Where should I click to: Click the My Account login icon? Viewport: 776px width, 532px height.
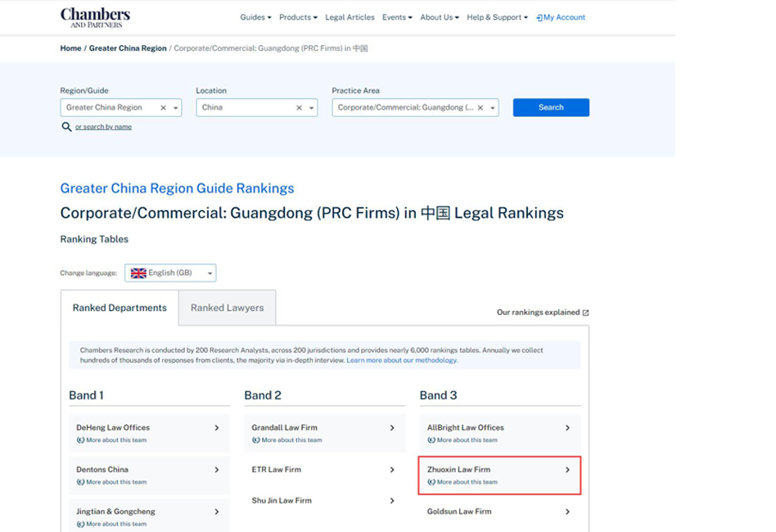pos(539,18)
